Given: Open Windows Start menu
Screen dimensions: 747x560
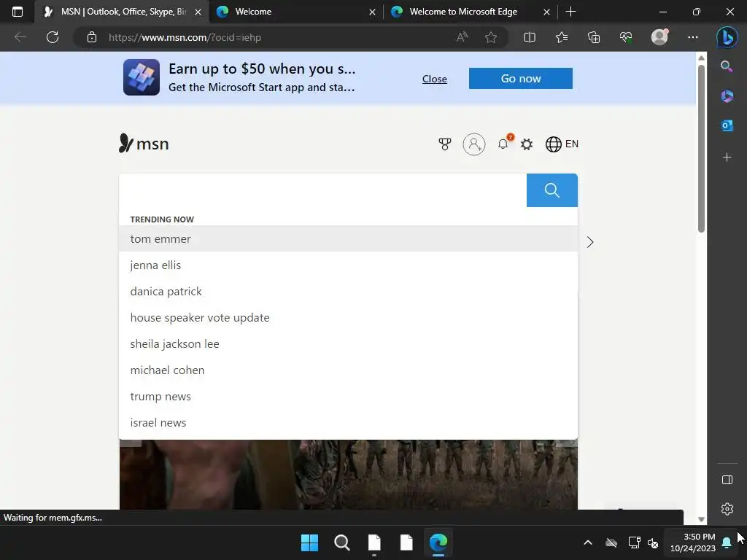Looking at the screenshot, I should click(x=309, y=542).
